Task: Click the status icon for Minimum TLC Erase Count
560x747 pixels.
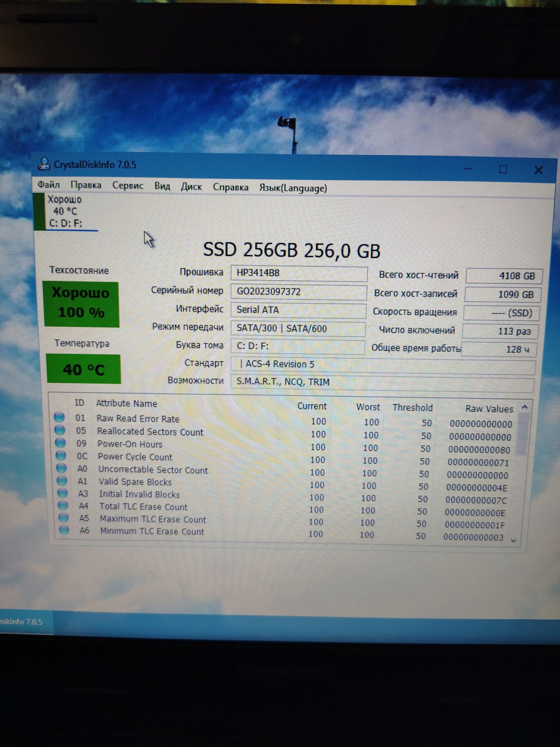Action: click(x=64, y=530)
